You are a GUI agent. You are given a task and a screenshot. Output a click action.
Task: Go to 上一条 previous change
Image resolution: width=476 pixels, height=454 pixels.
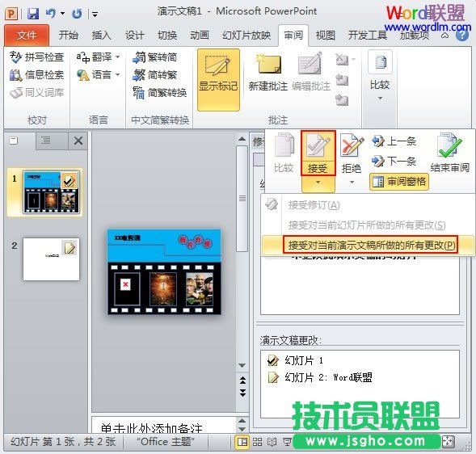click(394, 141)
